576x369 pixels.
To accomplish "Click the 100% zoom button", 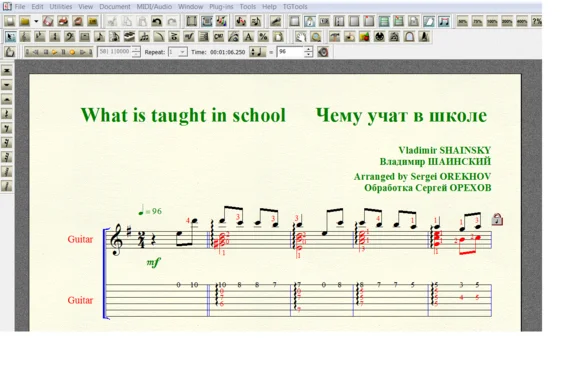I will 492,21.
